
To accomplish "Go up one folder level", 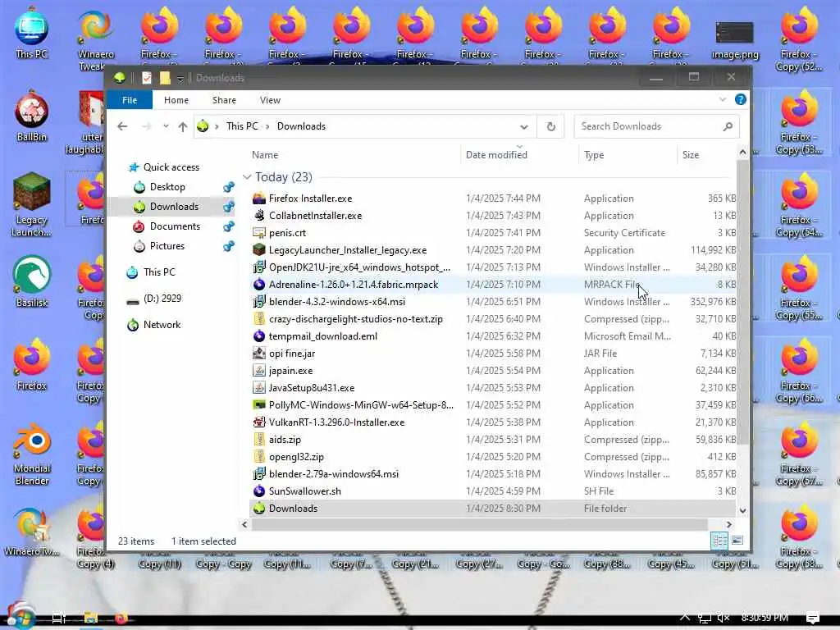I will 183,126.
